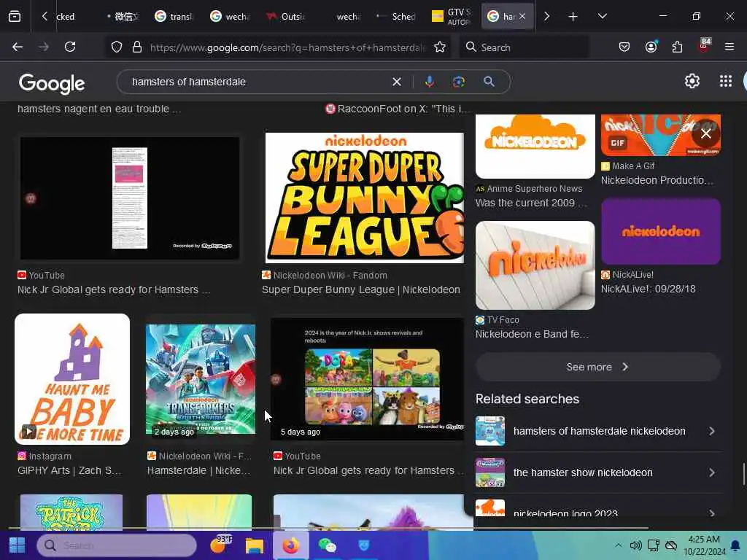
Task: Open Windows Start button
Action: tap(18, 545)
